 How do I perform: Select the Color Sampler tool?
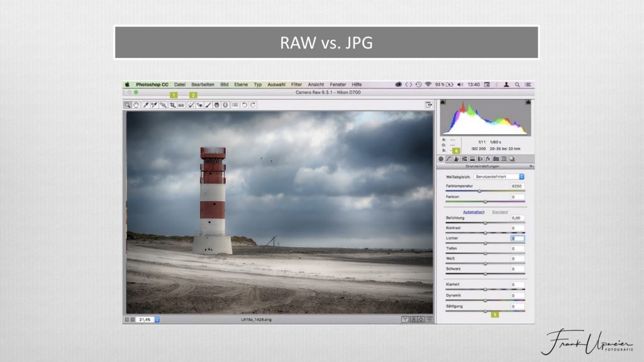[x=154, y=105]
